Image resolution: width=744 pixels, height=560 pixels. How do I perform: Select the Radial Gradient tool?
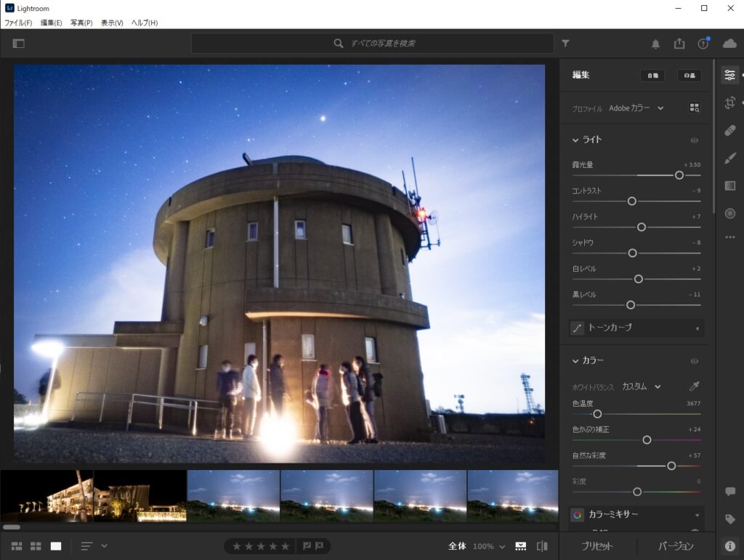pyautogui.click(x=730, y=213)
